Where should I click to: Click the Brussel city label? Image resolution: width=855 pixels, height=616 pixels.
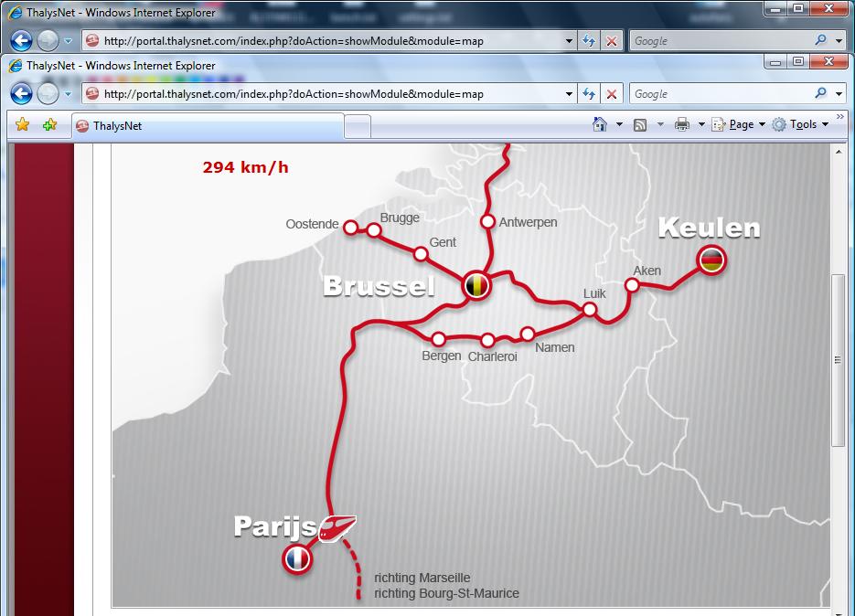379,286
